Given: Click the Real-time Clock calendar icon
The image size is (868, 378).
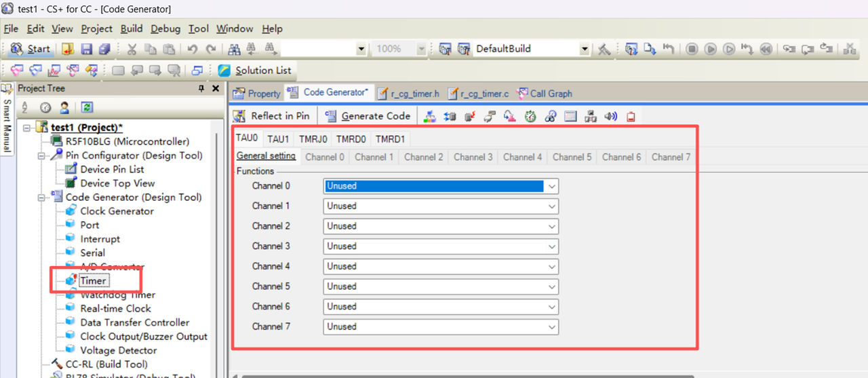Looking at the screenshot, I should 570,116.
